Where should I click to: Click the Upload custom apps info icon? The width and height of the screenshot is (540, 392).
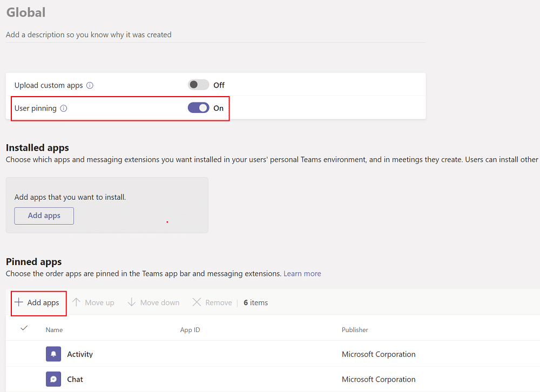click(x=90, y=85)
